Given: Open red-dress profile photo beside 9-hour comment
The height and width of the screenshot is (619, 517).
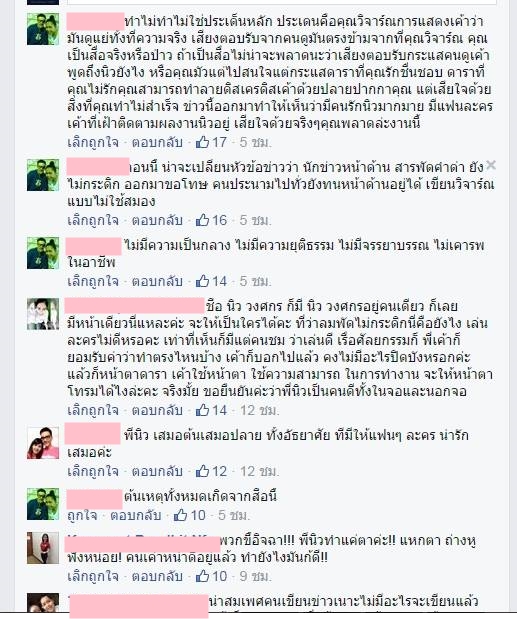Looking at the screenshot, I should [x=43, y=548].
